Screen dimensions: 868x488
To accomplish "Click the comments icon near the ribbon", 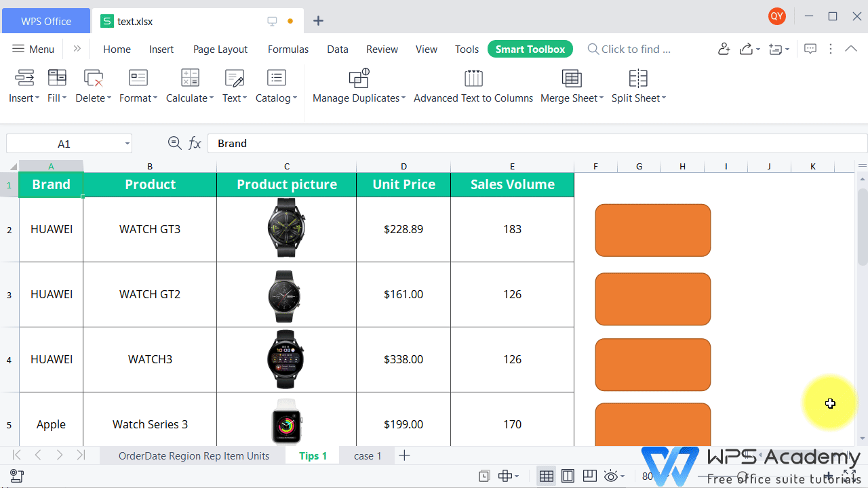I will click(810, 49).
